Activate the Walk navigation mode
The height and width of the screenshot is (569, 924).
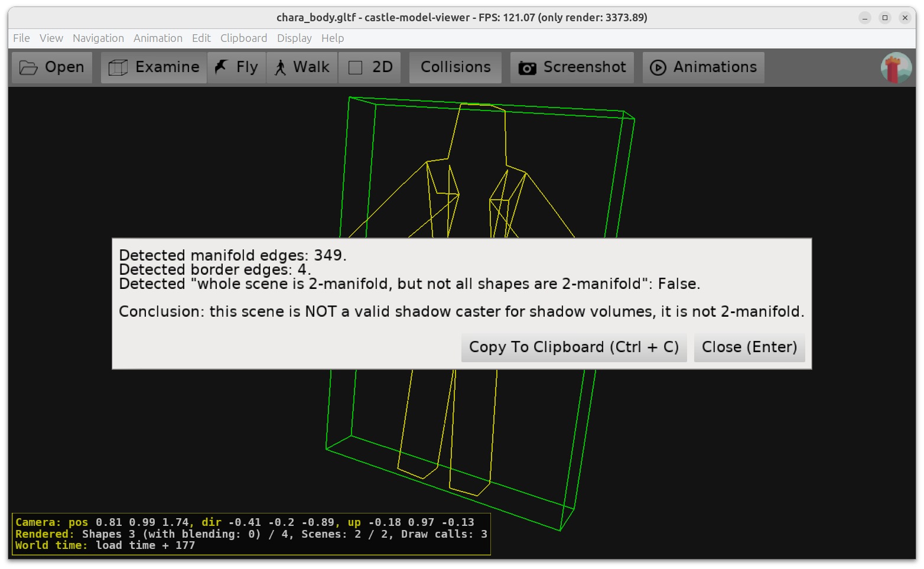coord(302,67)
